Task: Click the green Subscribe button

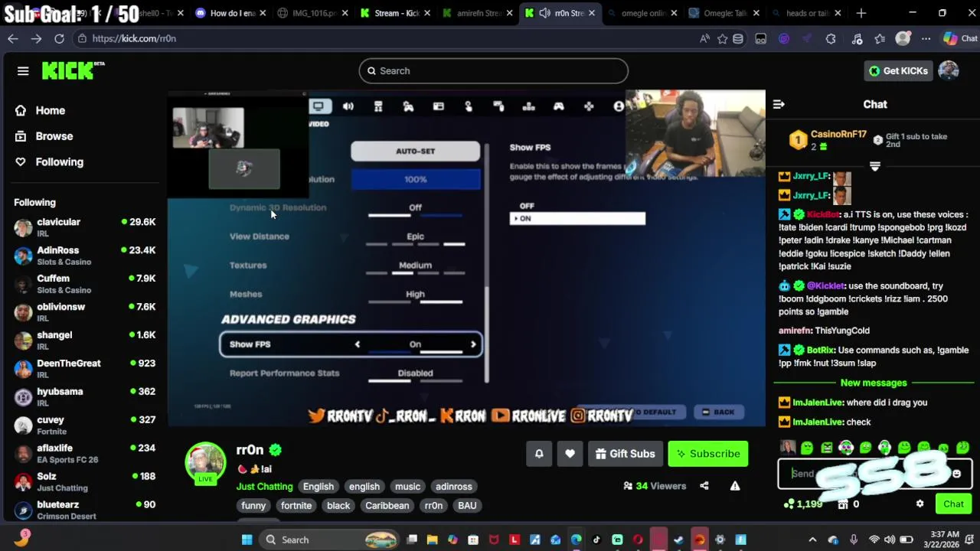Action: (x=708, y=454)
